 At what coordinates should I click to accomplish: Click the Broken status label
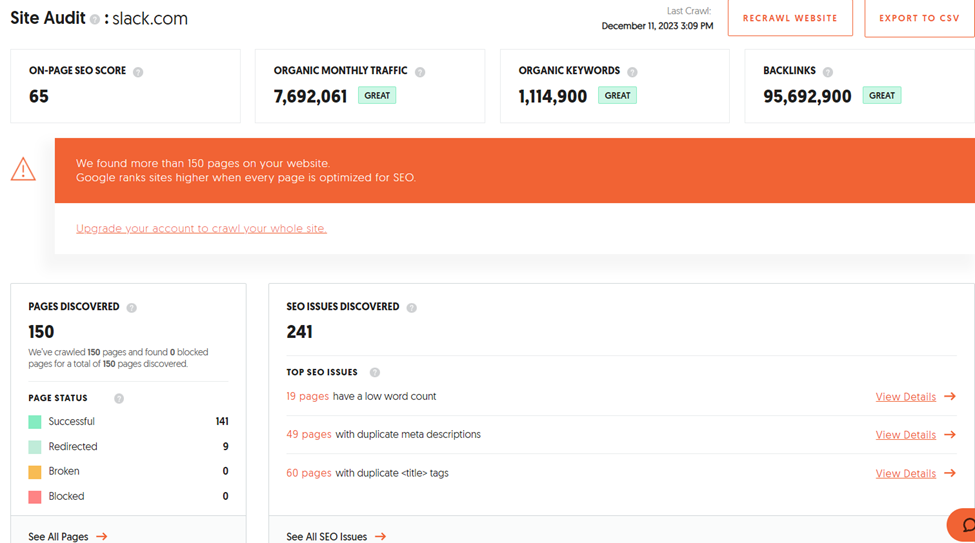pyautogui.click(x=64, y=471)
